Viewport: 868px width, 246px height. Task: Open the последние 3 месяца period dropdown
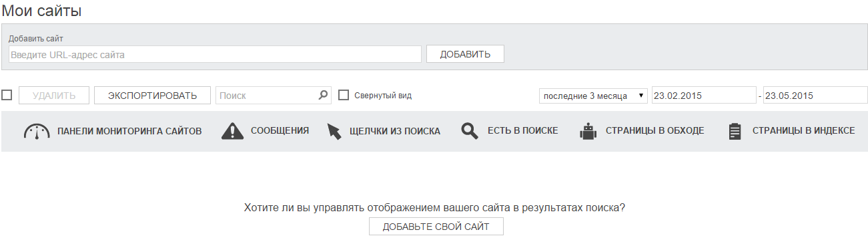click(x=593, y=96)
